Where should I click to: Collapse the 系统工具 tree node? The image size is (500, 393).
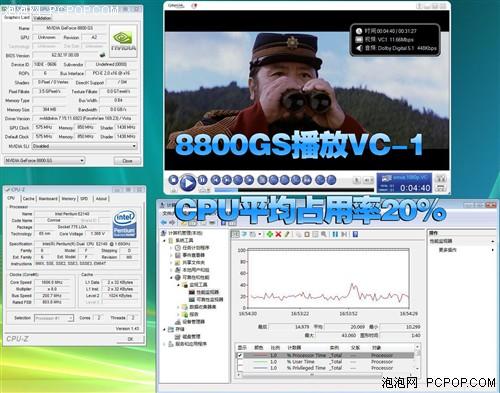click(165, 240)
